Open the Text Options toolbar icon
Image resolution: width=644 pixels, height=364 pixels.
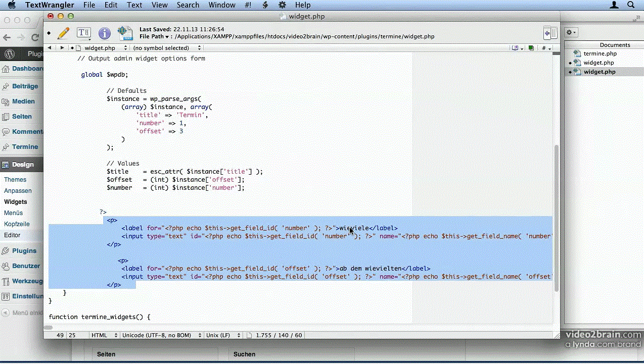click(x=83, y=33)
